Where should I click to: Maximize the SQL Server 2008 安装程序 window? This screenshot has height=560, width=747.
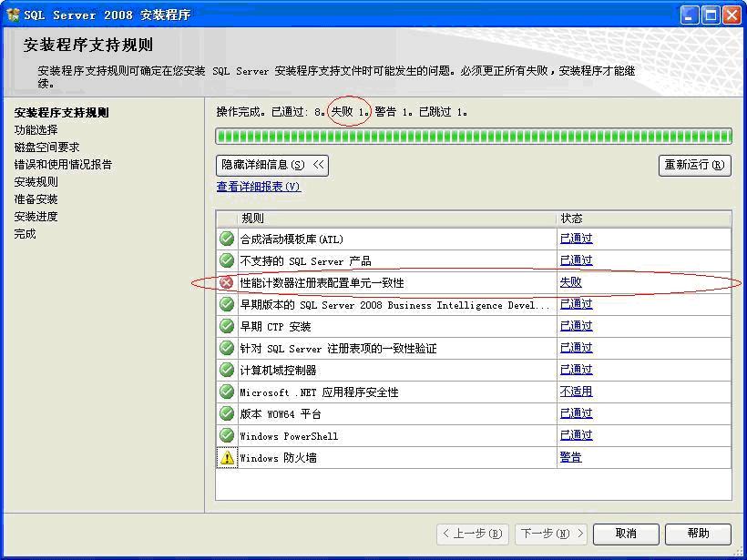pos(711,15)
